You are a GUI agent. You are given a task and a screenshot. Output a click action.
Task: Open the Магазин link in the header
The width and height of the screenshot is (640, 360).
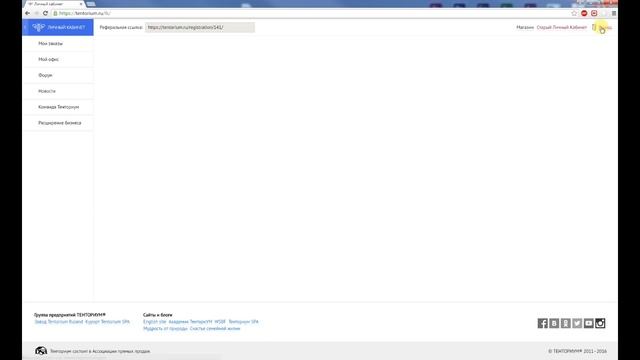[x=525, y=27]
